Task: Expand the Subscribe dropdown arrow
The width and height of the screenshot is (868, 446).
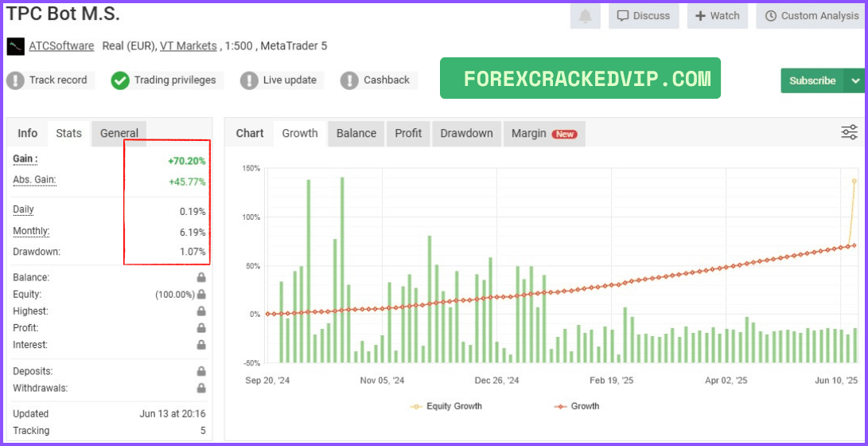Action: tap(854, 81)
